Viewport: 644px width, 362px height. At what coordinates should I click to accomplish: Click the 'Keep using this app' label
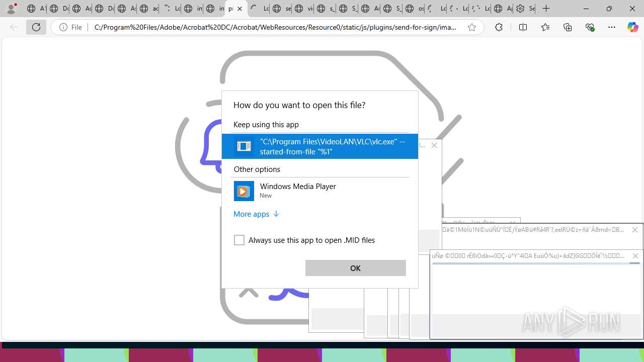266,124
